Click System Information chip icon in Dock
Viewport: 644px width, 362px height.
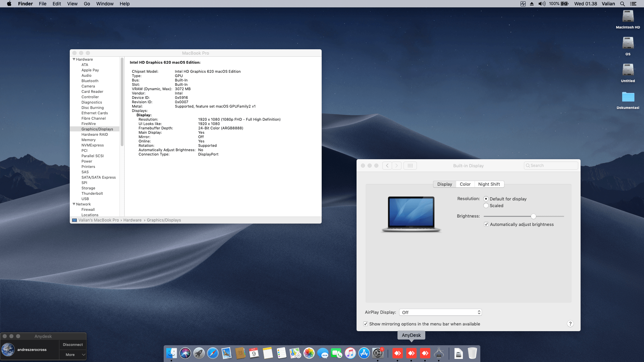(439, 353)
